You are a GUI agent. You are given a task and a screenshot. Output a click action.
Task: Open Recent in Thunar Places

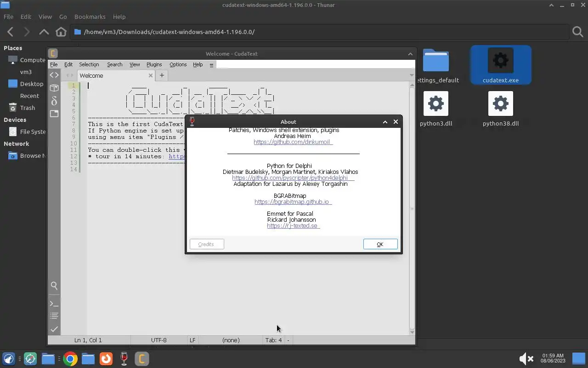pos(29,96)
